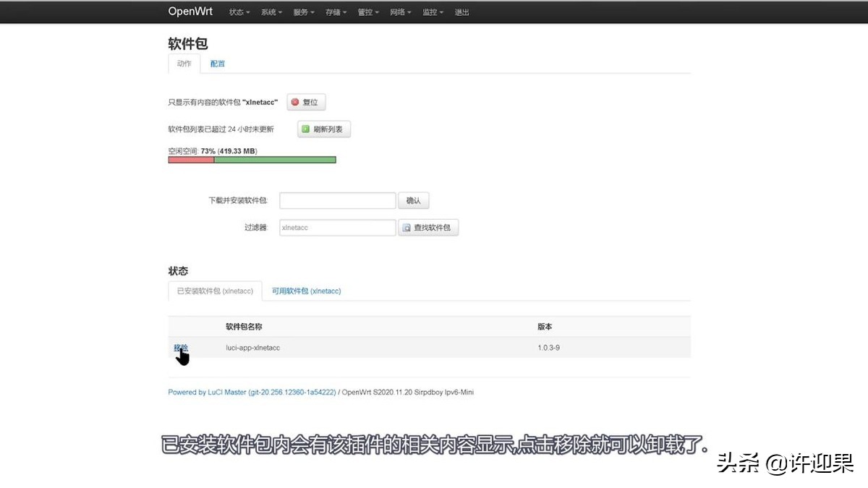The width and height of the screenshot is (868, 488).
Task: Click the 过滤器 filter input showing xlnetacc
Action: click(x=337, y=227)
